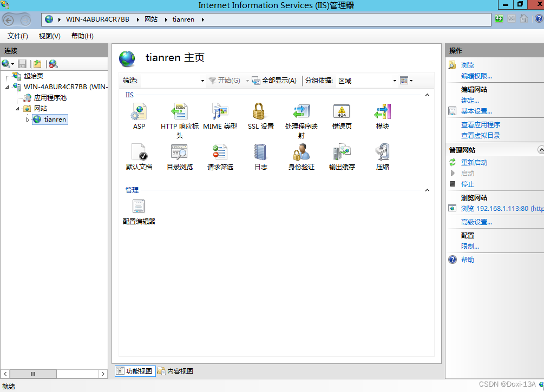
Task: Click 网站 segment in address breadcrumb
Action: [x=151, y=19]
